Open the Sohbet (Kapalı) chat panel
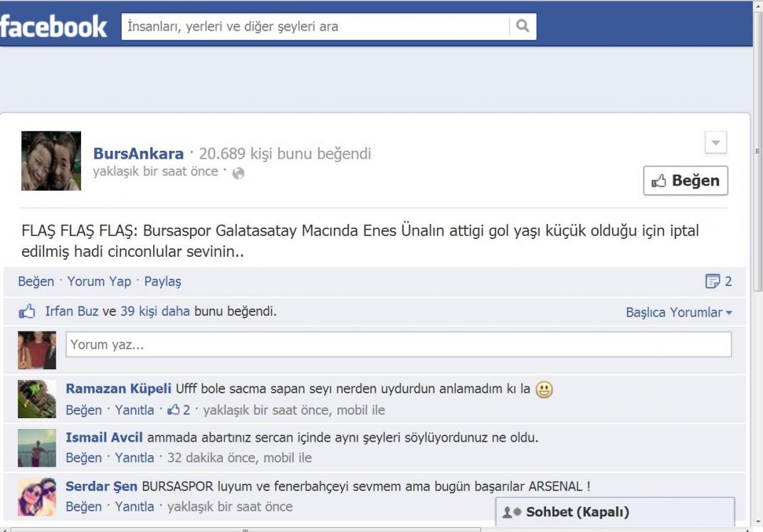 tap(577, 512)
